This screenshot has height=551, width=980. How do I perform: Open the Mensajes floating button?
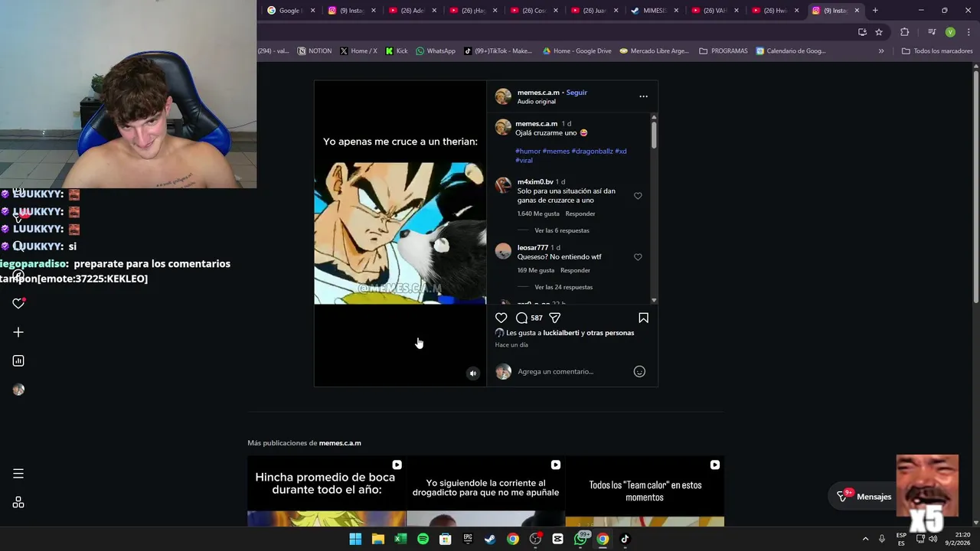click(863, 497)
